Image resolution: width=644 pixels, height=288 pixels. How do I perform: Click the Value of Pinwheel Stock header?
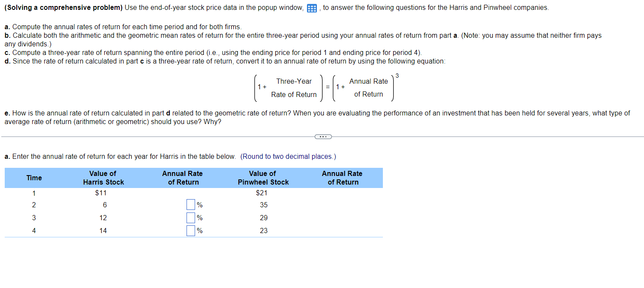click(262, 178)
